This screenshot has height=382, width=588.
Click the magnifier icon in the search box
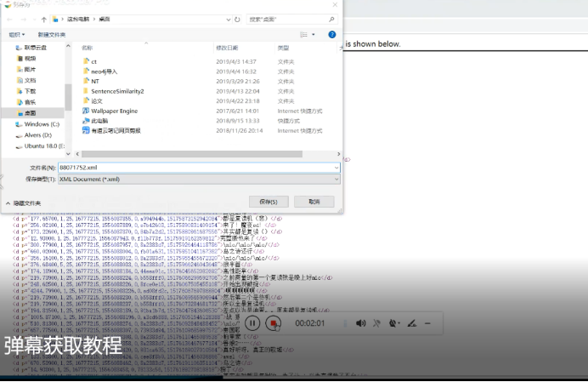click(x=331, y=20)
